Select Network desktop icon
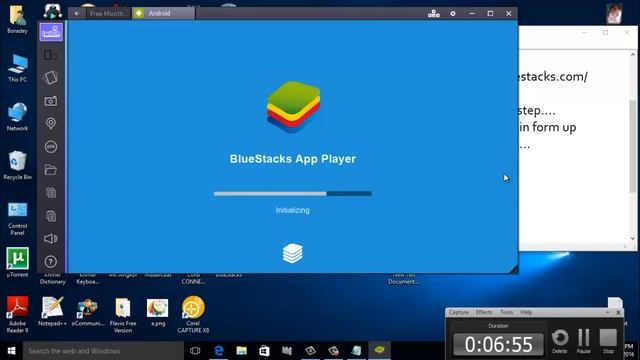 pyautogui.click(x=18, y=117)
